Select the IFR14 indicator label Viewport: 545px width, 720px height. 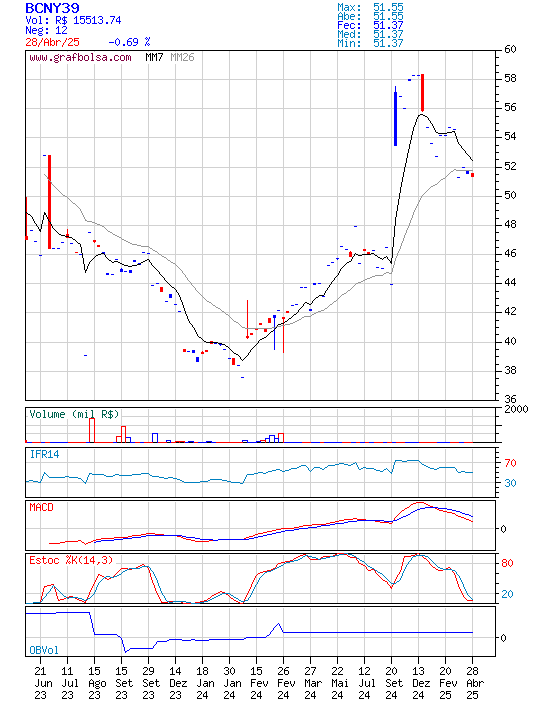click(44, 454)
